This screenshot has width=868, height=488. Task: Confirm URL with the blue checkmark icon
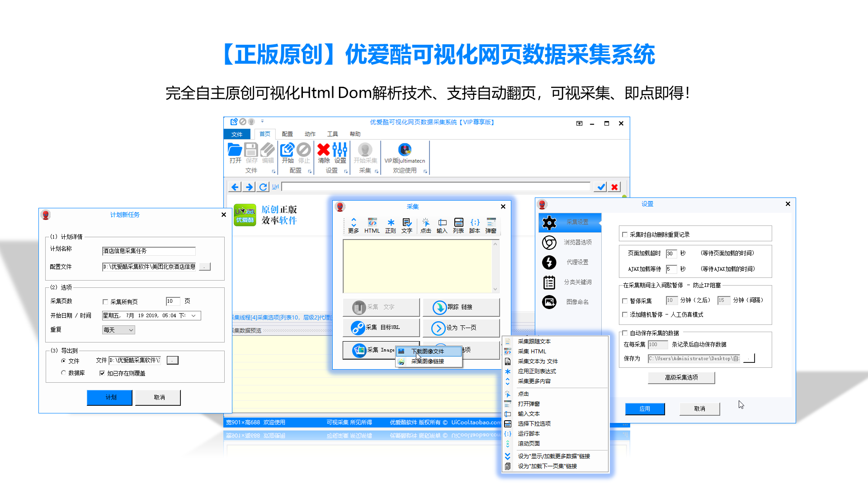coord(601,187)
